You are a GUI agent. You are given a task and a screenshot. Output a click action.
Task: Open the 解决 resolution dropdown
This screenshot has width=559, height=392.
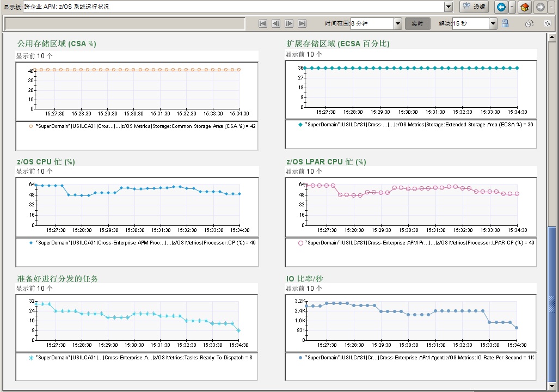(x=493, y=23)
